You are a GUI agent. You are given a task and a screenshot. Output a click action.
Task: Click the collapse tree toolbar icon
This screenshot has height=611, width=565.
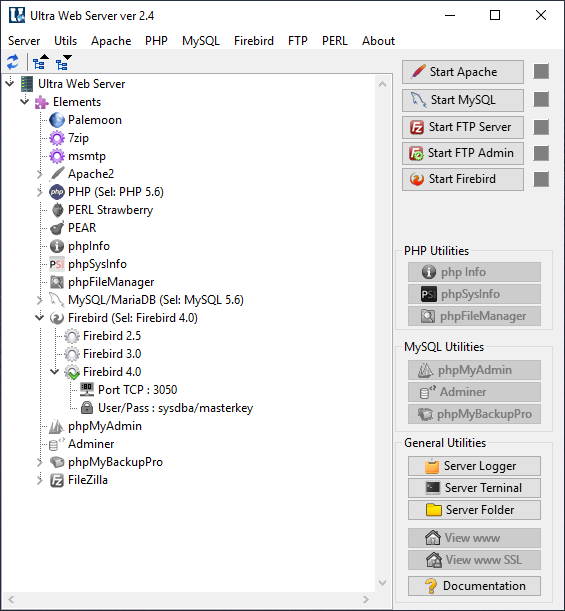(41, 62)
